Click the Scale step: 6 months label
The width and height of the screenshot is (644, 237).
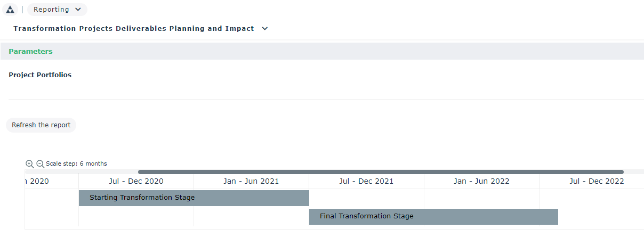[76, 164]
